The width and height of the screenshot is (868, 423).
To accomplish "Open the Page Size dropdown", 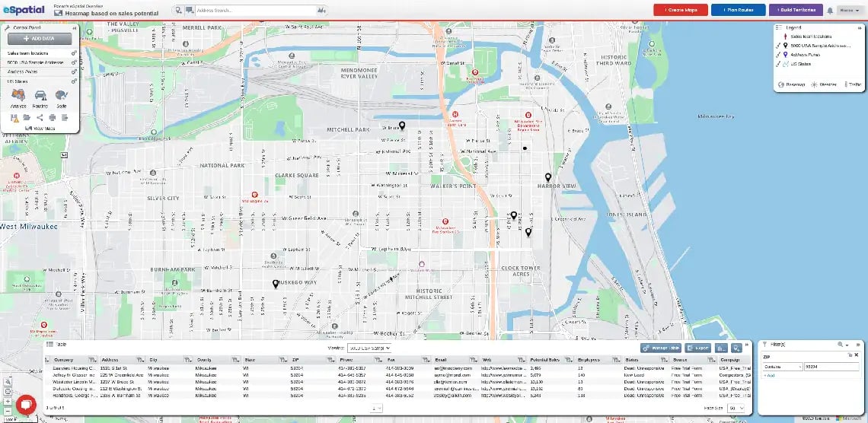I will coord(736,408).
